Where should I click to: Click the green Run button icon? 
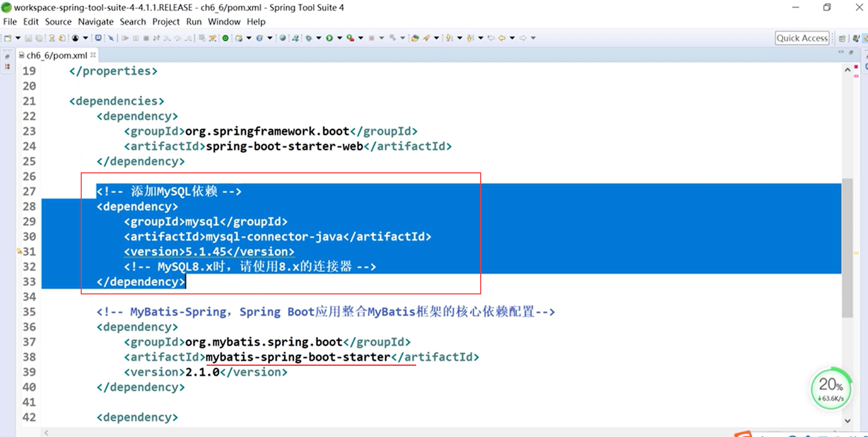(x=329, y=38)
